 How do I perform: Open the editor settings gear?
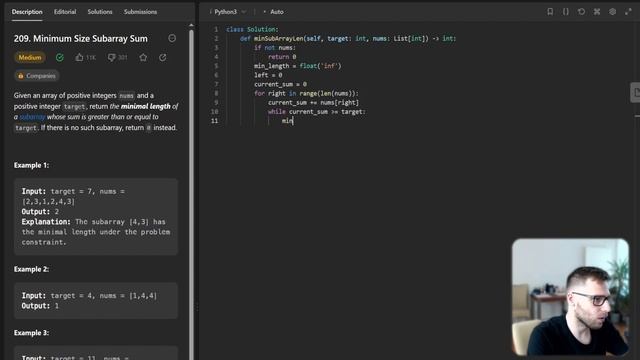pos(612,12)
